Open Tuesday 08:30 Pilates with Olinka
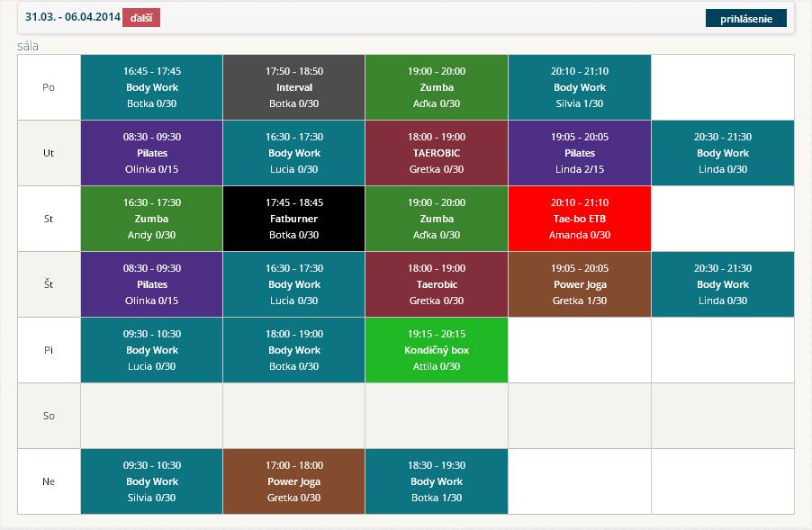The image size is (812, 530). [x=152, y=153]
